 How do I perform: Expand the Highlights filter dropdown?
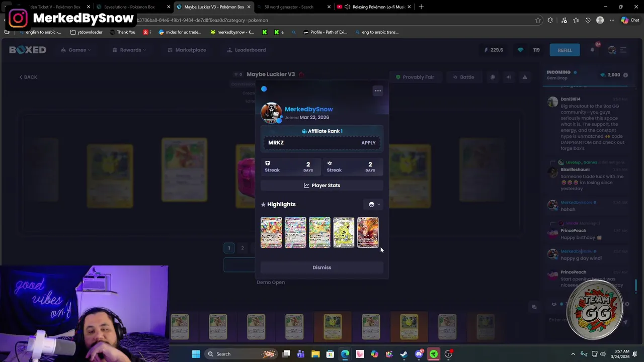click(374, 204)
